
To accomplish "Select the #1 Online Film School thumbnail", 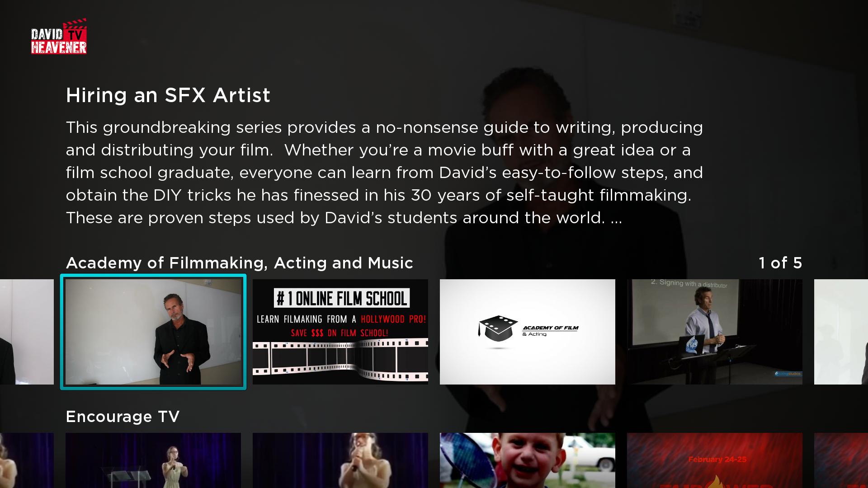I will coord(340,332).
